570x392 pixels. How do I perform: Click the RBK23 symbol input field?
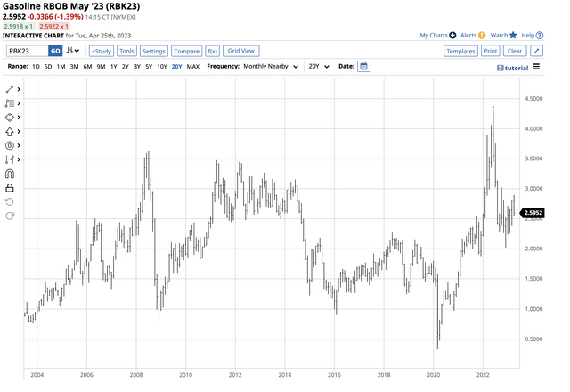coord(28,51)
